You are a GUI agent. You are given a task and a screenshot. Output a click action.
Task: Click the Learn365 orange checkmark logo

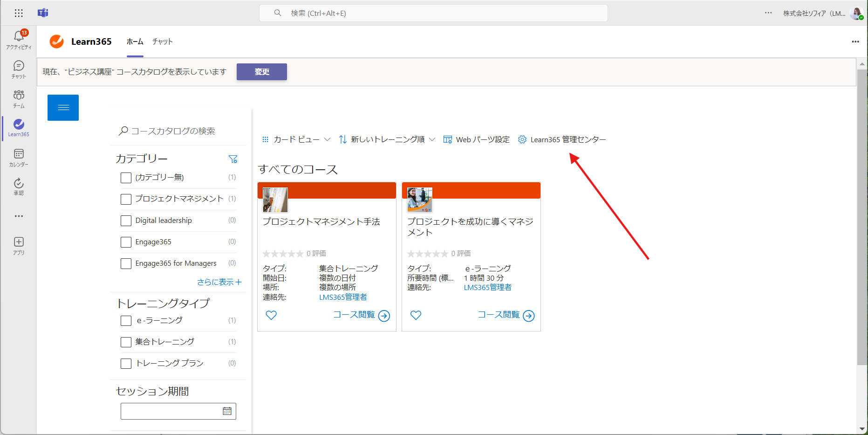(57, 41)
